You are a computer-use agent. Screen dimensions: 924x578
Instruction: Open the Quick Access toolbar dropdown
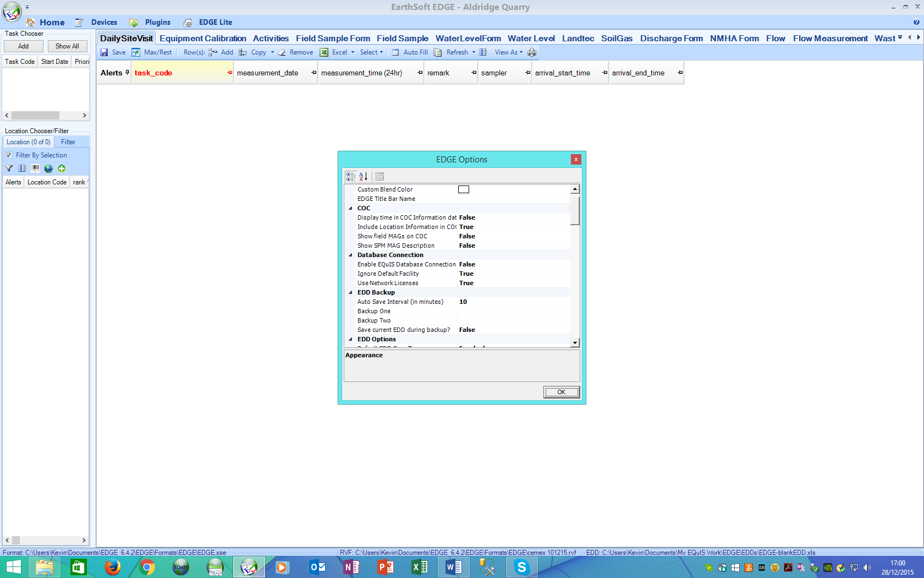tap(27, 7)
